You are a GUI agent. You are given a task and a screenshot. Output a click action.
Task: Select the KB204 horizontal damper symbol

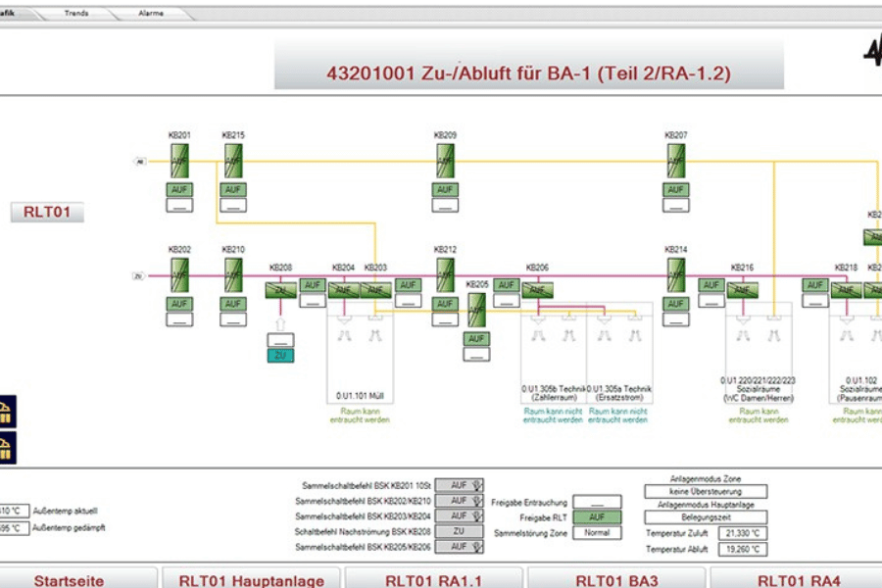tap(344, 290)
